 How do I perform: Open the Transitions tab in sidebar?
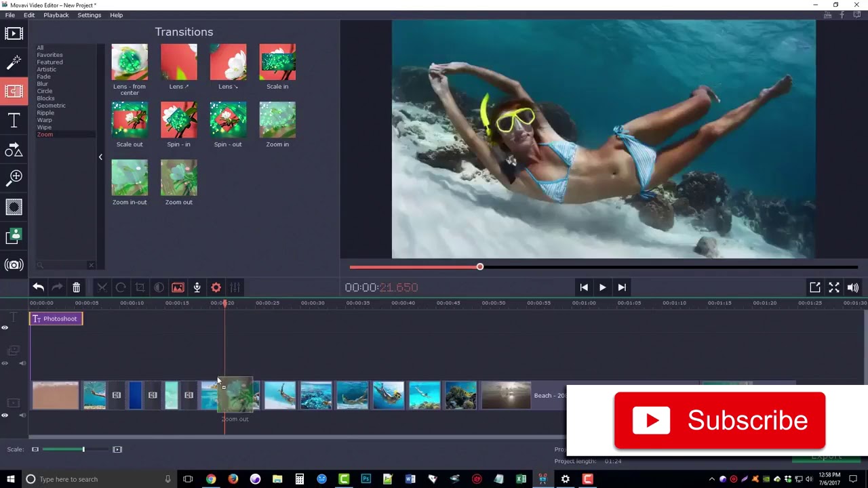coord(14,91)
